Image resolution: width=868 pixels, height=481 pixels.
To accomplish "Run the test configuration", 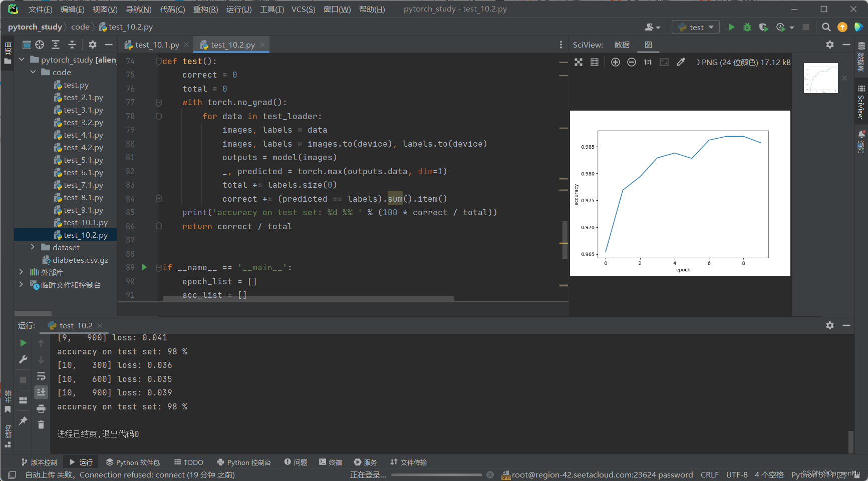I will pos(731,27).
